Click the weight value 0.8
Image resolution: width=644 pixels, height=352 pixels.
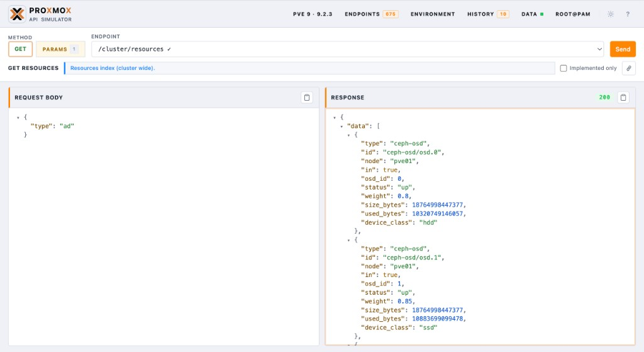pyautogui.click(x=402, y=196)
